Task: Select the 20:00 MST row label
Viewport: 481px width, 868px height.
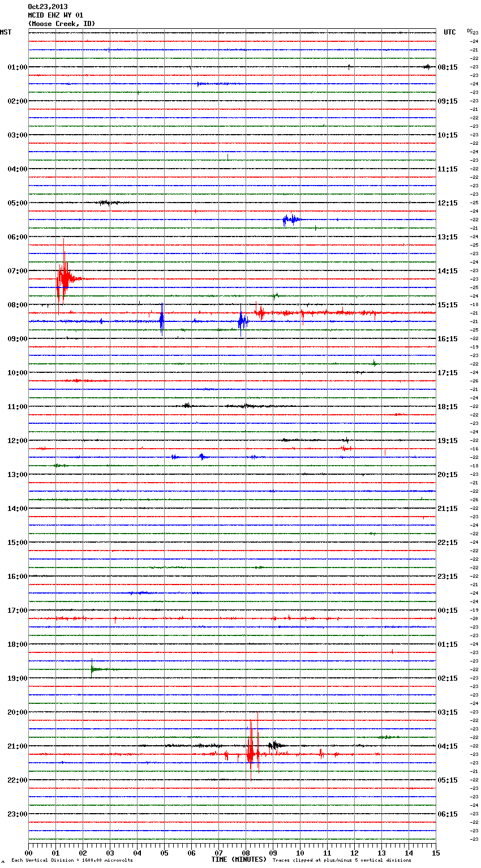Action: point(18,712)
